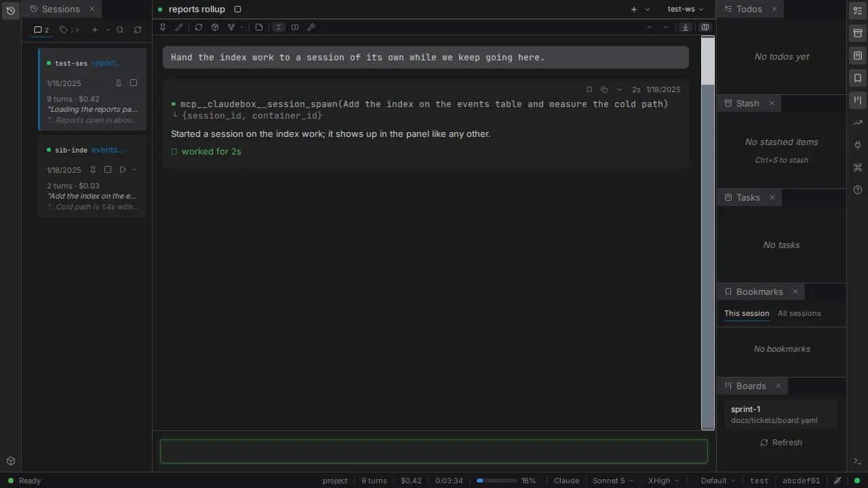The width and height of the screenshot is (868, 488).
Task: Jump to previous message up chevron
Action: pyautogui.click(x=650, y=27)
